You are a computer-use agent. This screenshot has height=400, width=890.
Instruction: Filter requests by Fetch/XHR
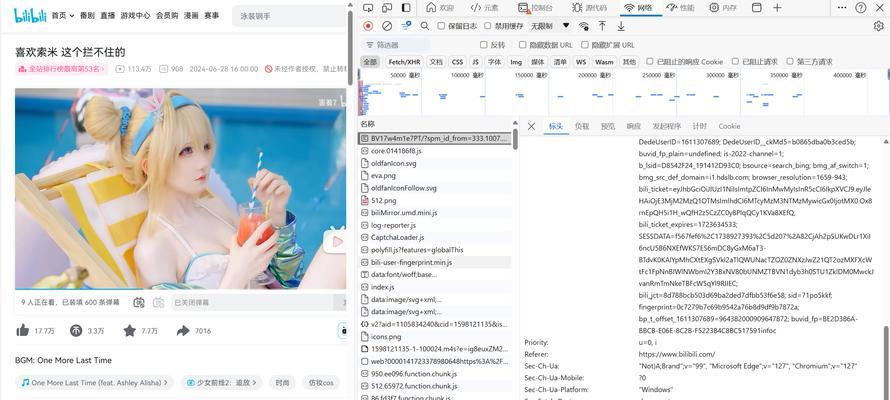[x=405, y=62]
